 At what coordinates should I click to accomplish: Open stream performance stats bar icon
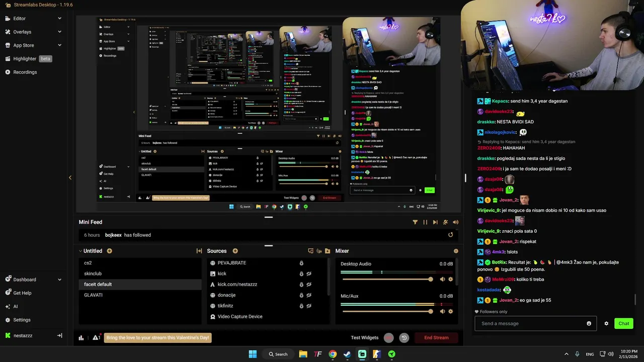coord(81,338)
